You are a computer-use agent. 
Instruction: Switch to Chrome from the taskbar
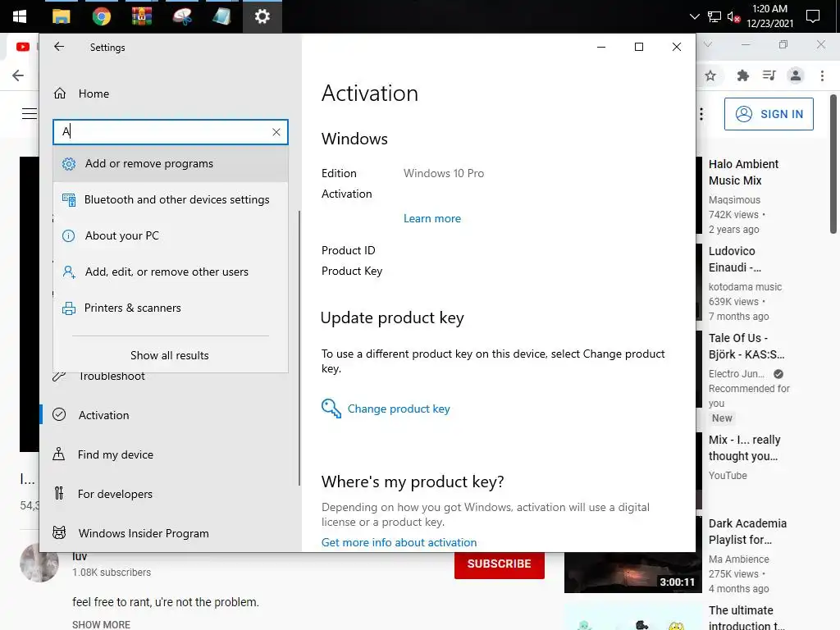click(101, 16)
